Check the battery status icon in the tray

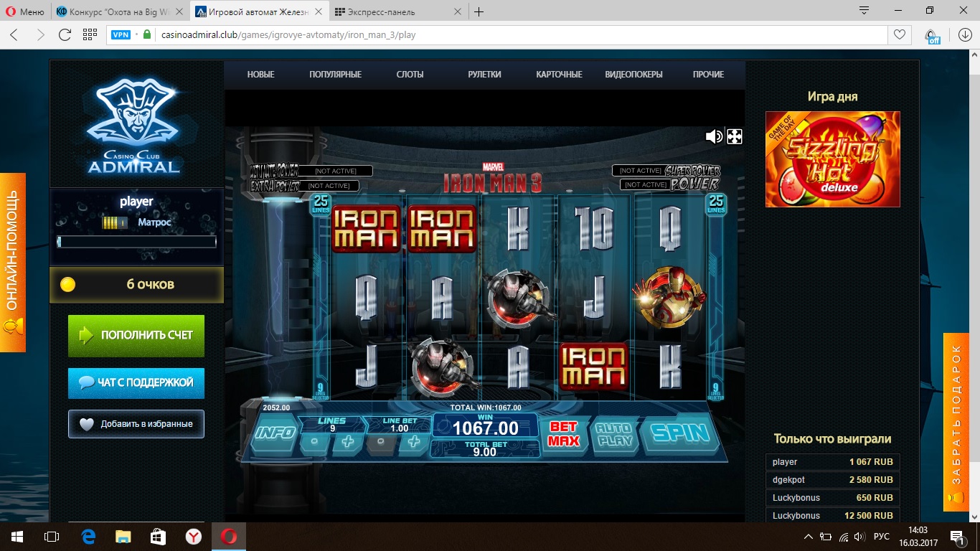826,537
